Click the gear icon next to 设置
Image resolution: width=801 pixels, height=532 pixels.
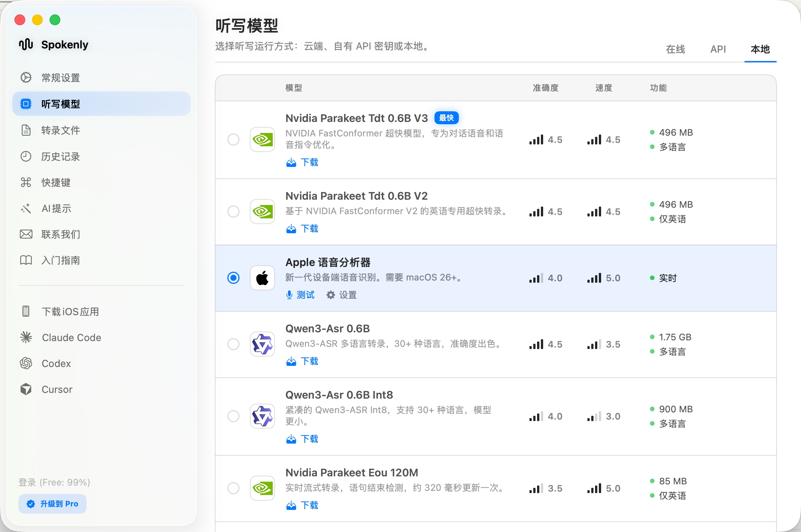pyautogui.click(x=331, y=295)
